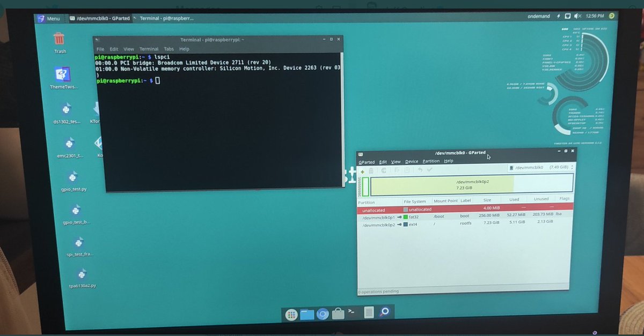Click the Flags column header

[x=564, y=198]
